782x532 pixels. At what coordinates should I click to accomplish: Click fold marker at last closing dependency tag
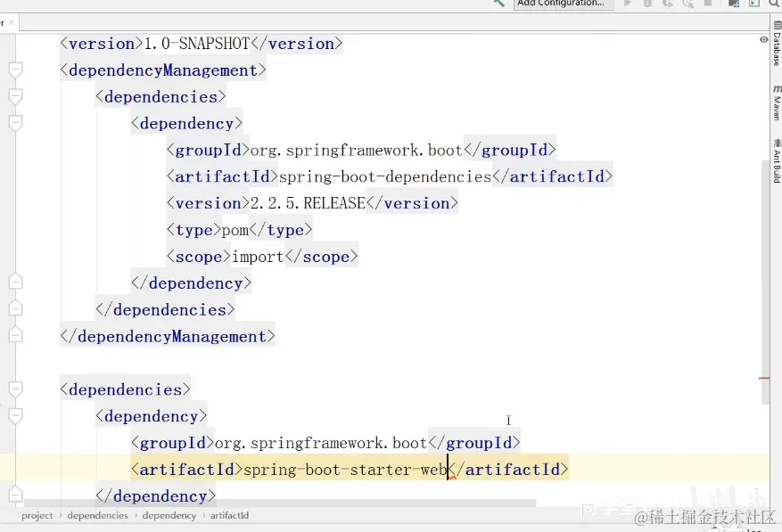(15, 495)
